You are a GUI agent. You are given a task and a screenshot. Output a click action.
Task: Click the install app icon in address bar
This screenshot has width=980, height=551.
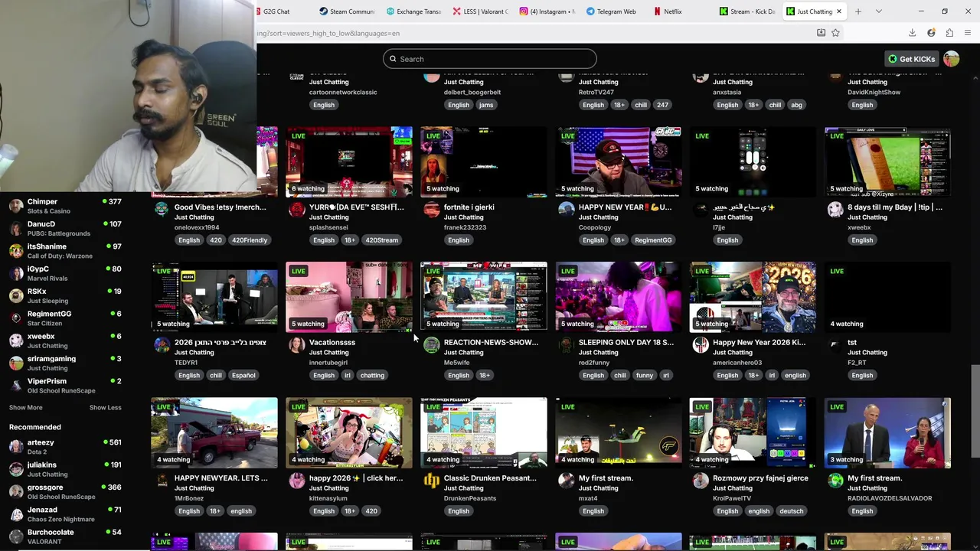tap(821, 33)
